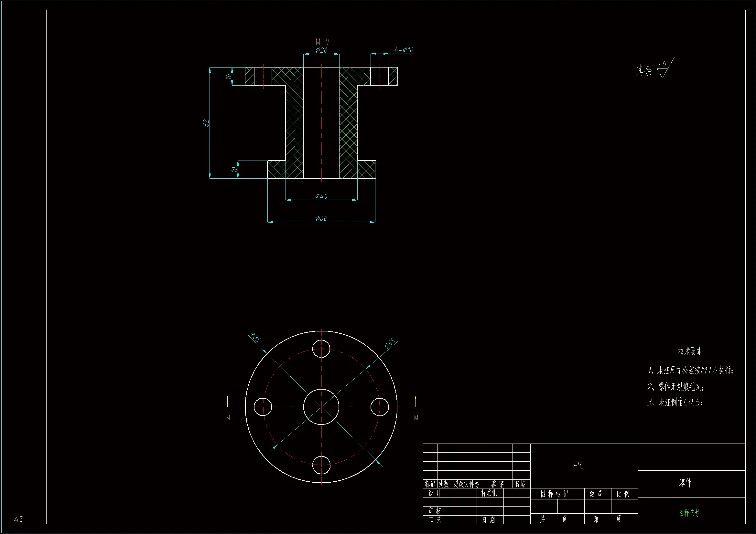Select the Ø85 diameter annotation
756x534 pixels.
pyautogui.click(x=255, y=337)
